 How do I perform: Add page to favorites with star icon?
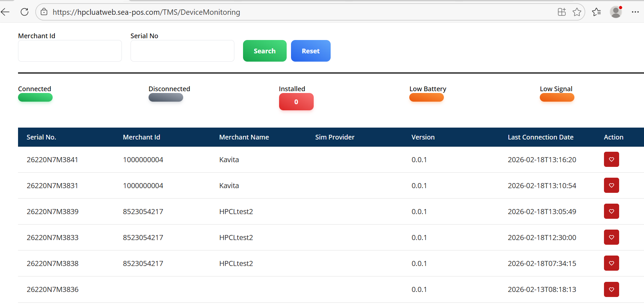point(577,12)
